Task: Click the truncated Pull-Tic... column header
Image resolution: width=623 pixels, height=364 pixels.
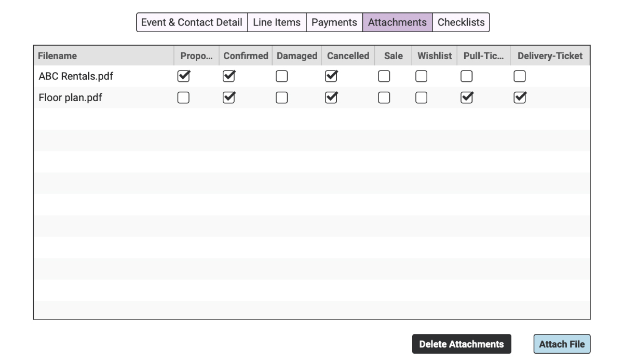Action: (483, 55)
